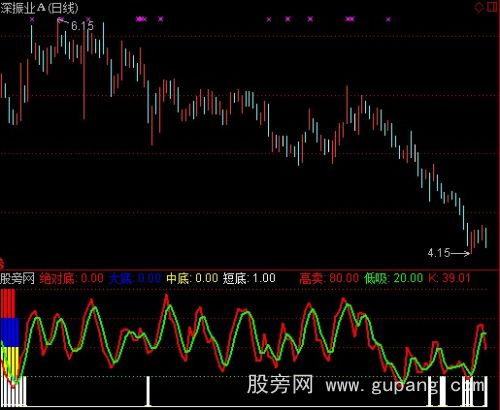Select the 绝对底: 0.00 indicator value

pos(72,278)
